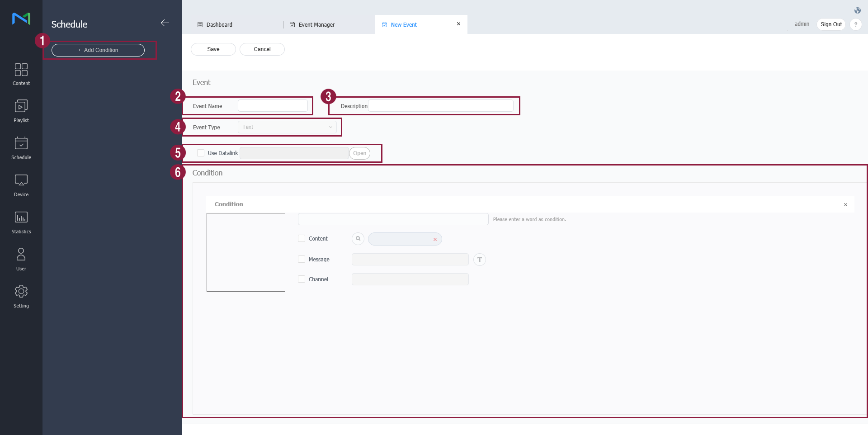
Task: Click the MagicInfo logo icon
Action: tap(21, 19)
